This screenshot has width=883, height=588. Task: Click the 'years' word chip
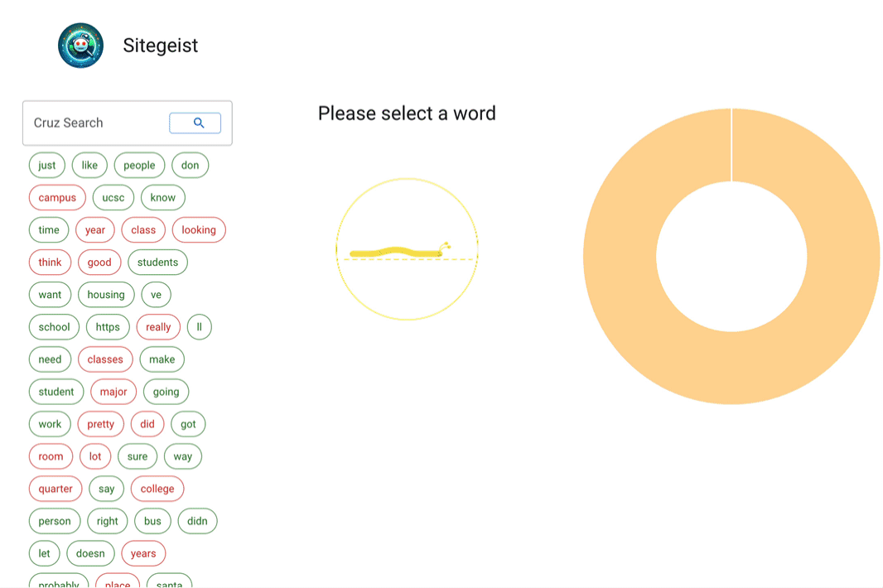[x=143, y=554]
